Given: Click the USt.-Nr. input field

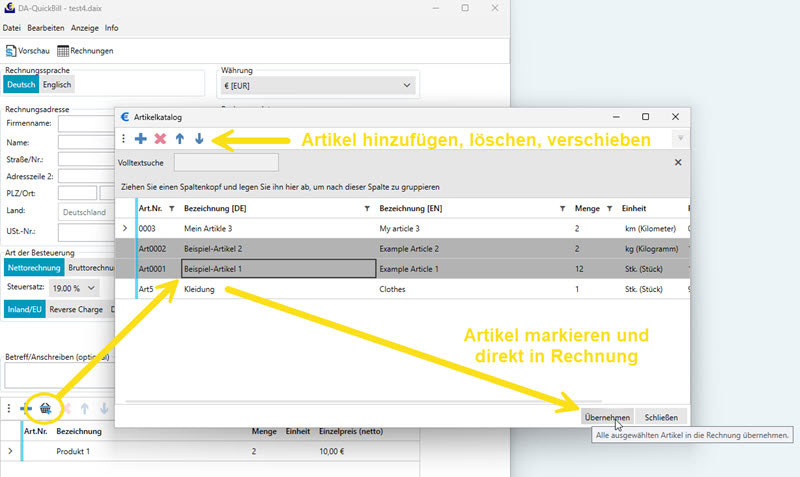Looking at the screenshot, I should pyautogui.click(x=86, y=232).
